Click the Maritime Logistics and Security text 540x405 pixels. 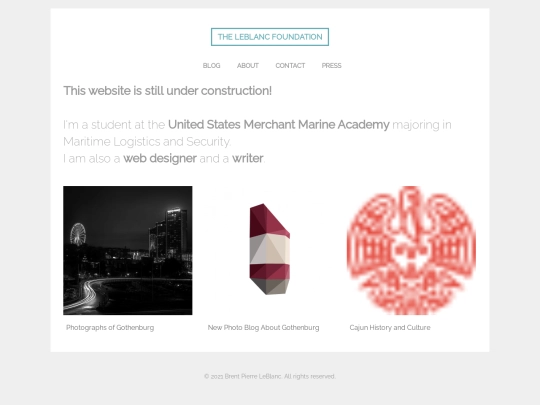147,142
